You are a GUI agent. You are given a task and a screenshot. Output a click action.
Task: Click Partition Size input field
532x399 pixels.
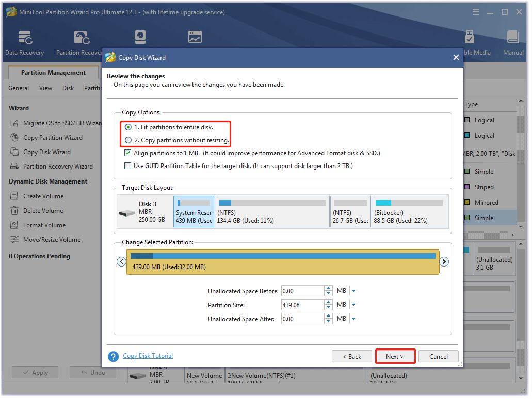click(x=302, y=305)
